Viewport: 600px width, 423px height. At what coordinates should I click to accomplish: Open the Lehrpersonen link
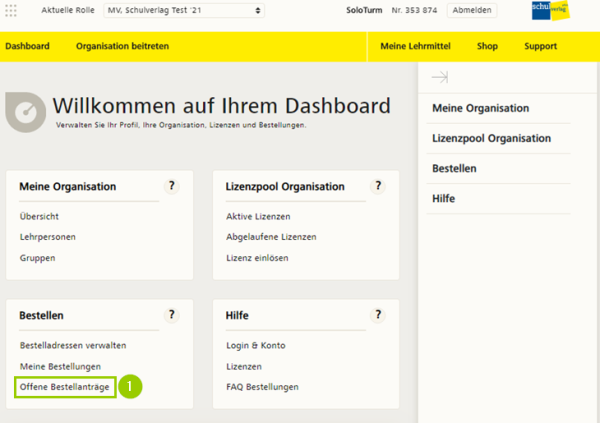[48, 237]
